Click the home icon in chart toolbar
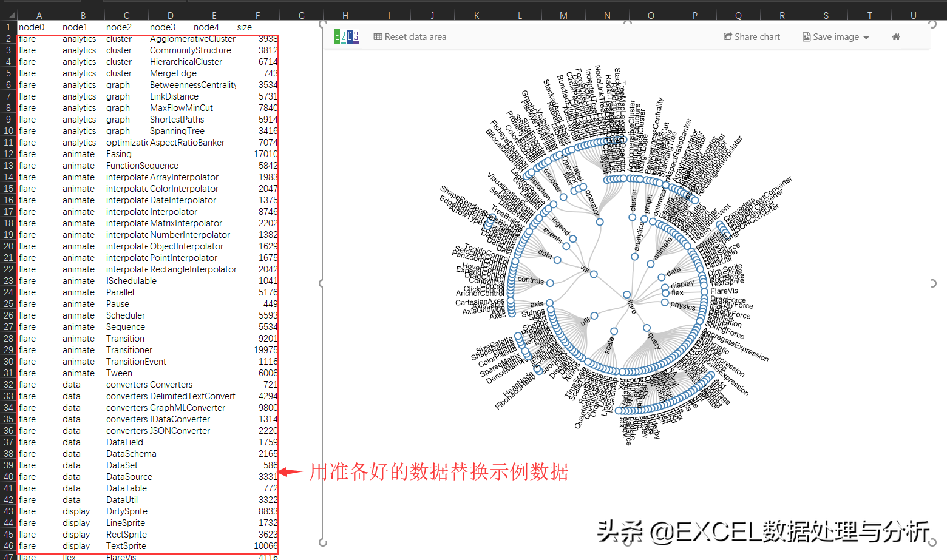 (x=896, y=37)
